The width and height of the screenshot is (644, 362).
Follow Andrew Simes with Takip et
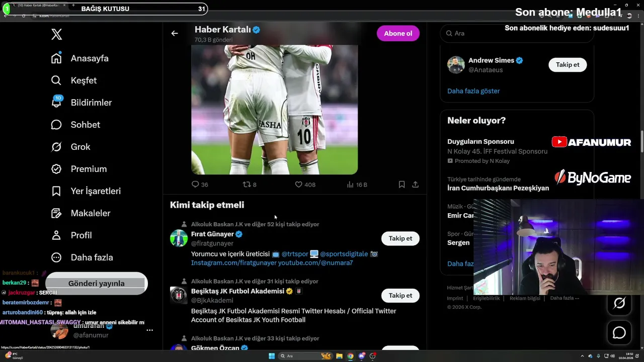(x=568, y=64)
